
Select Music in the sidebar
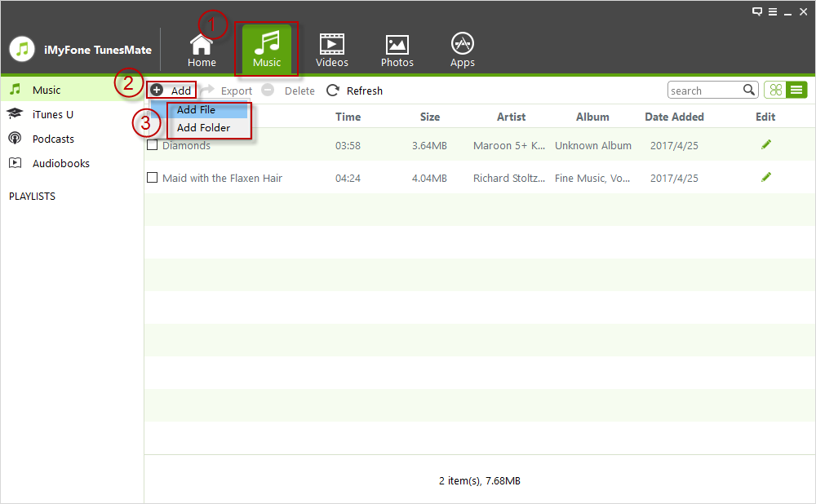pyautogui.click(x=72, y=90)
